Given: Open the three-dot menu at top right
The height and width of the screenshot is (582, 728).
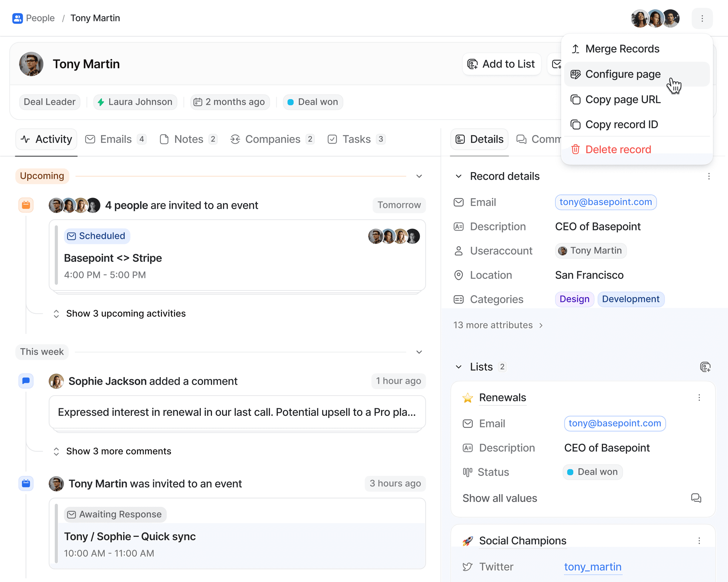Looking at the screenshot, I should tap(702, 18).
